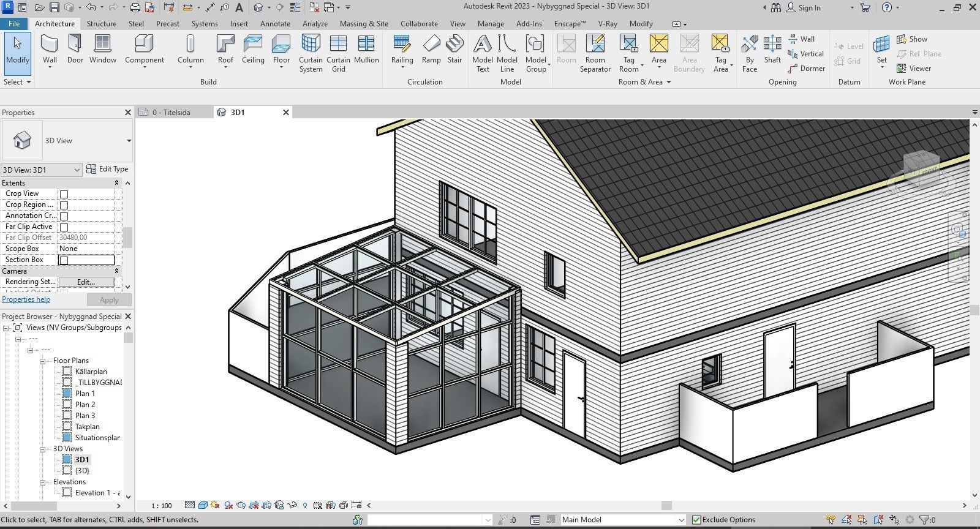Switch to the 0 - Titelsida view tab
The image size is (980, 529).
[171, 113]
